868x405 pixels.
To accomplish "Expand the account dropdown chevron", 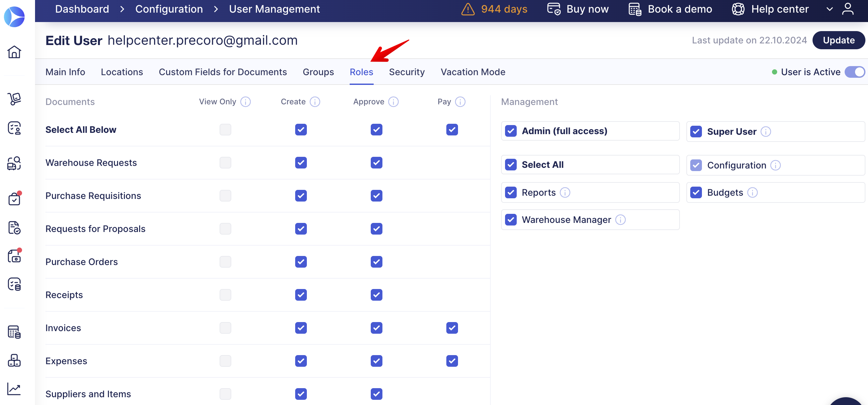I will [830, 9].
